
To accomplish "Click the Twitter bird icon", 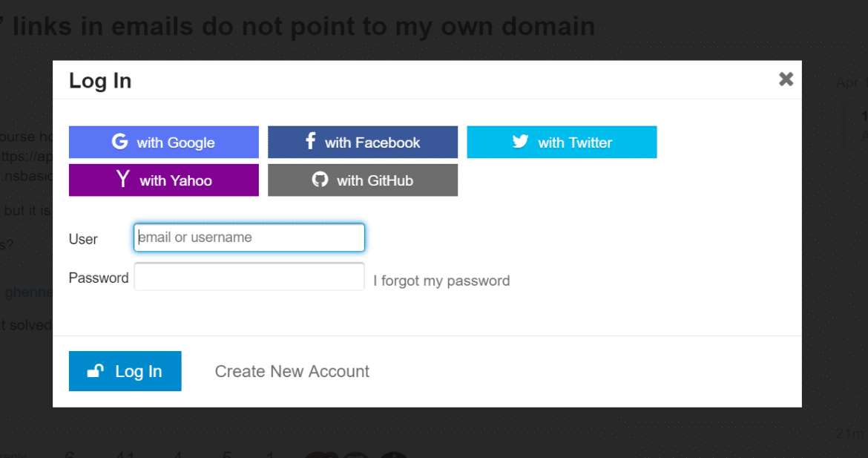I will [x=520, y=142].
